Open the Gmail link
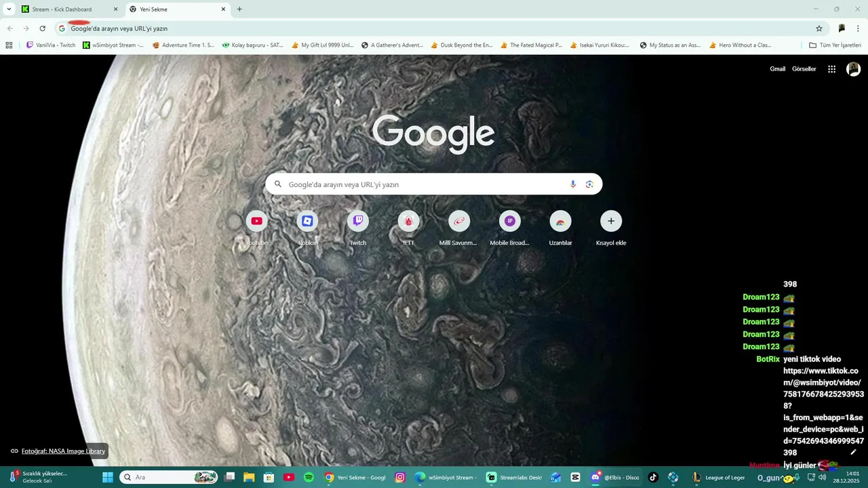868x488 pixels. pos(777,69)
